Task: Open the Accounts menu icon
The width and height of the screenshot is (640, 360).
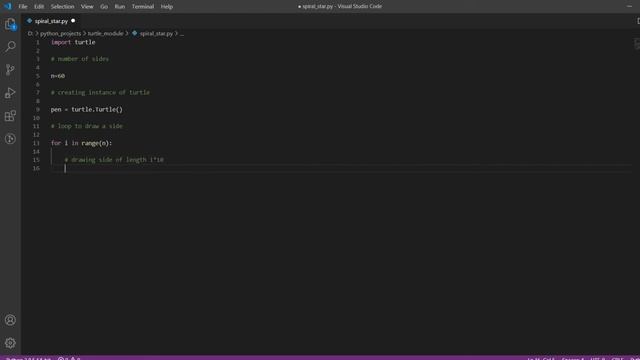Action: tap(10, 320)
